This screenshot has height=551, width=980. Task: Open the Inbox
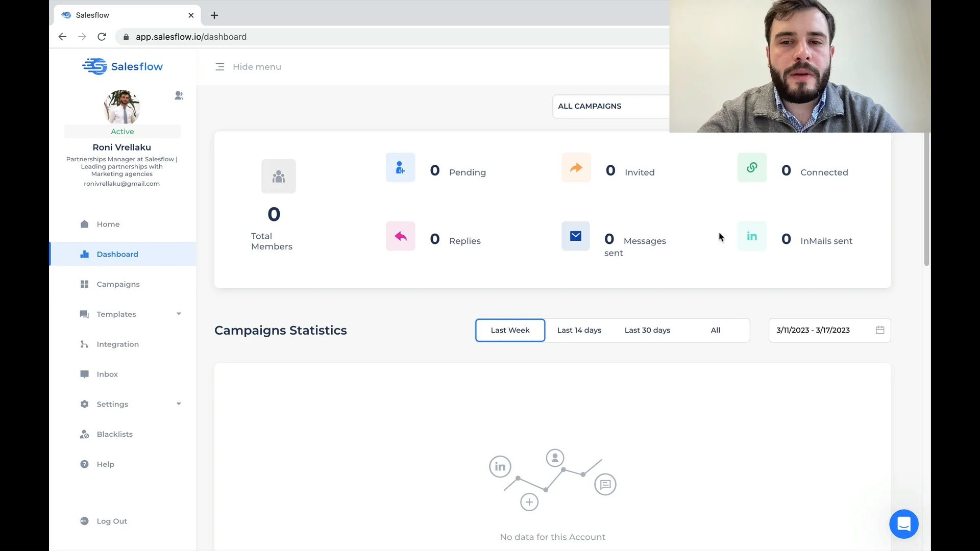point(107,374)
